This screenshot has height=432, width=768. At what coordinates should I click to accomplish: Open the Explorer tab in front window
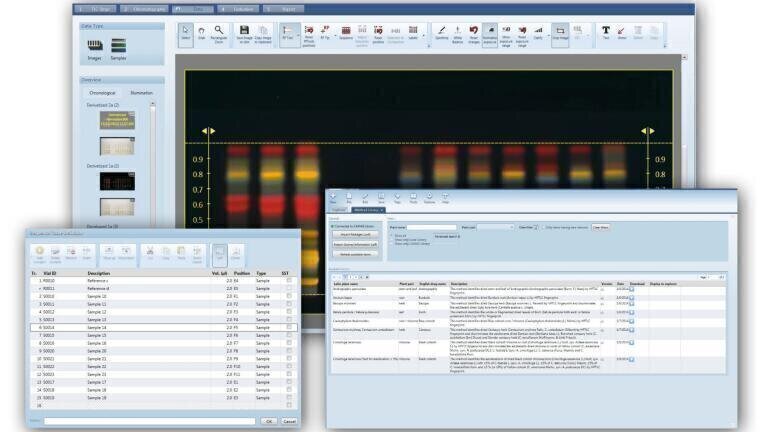[x=339, y=210]
